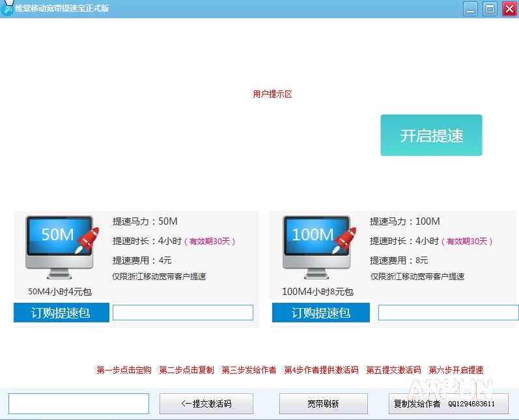This screenshot has height=420, width=519.
Task: Click the 复制发给作者 button
Action: [417, 404]
